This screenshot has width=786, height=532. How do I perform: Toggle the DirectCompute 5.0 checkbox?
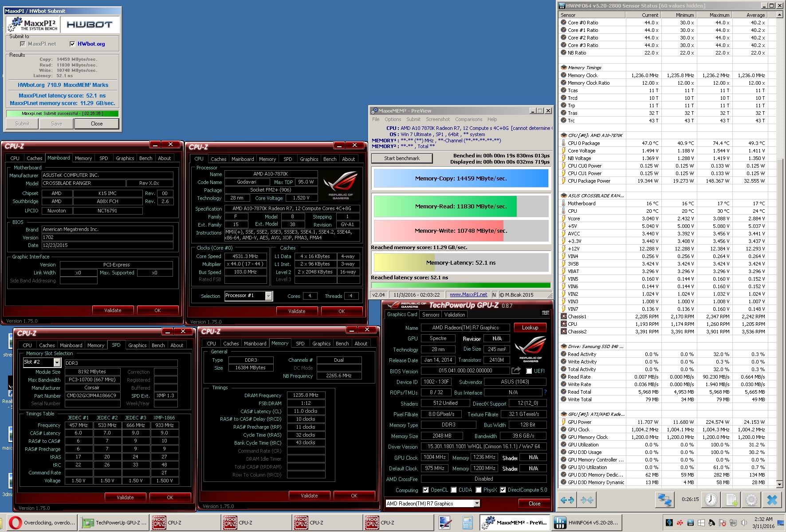click(x=503, y=490)
